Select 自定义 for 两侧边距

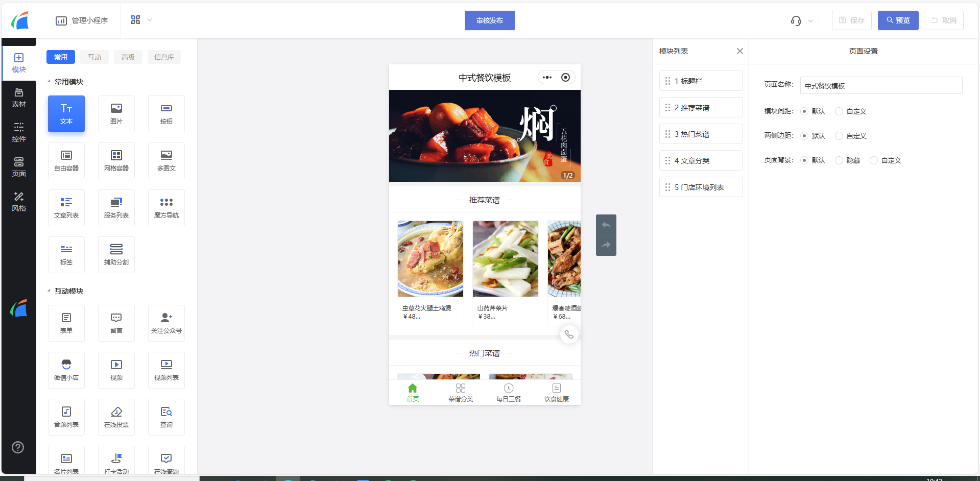click(x=839, y=136)
